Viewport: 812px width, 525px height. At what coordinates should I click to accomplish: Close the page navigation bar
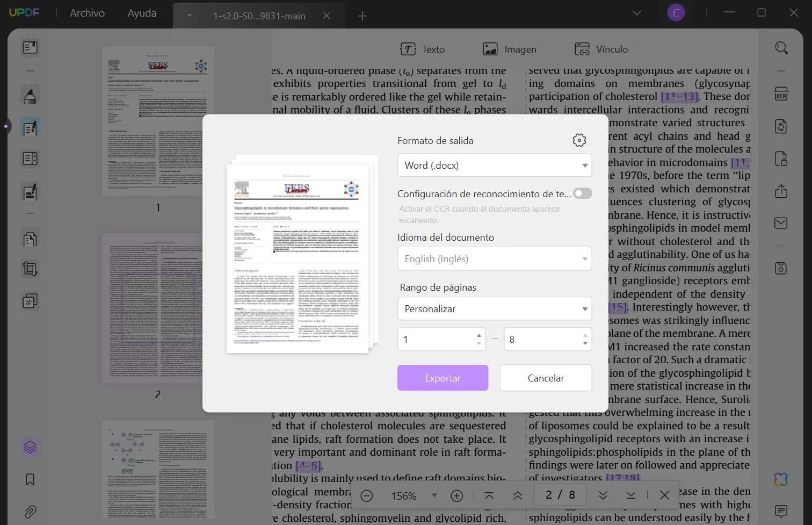coord(664,495)
